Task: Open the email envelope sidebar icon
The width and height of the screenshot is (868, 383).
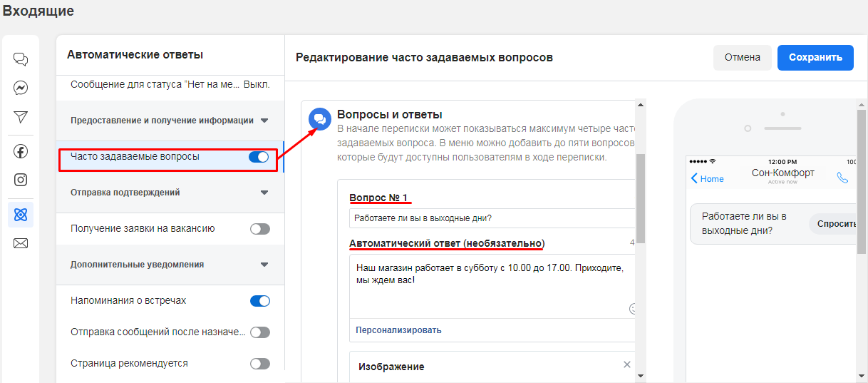Action: (x=21, y=244)
